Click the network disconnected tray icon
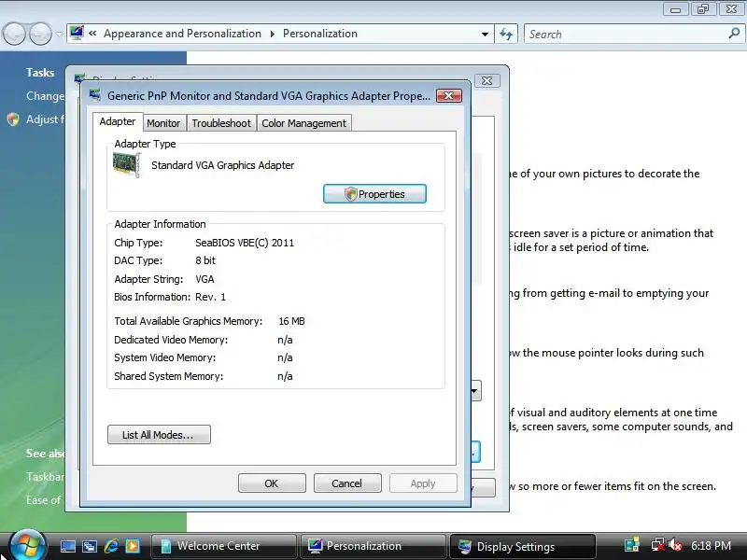This screenshot has width=747, height=560. click(x=657, y=545)
